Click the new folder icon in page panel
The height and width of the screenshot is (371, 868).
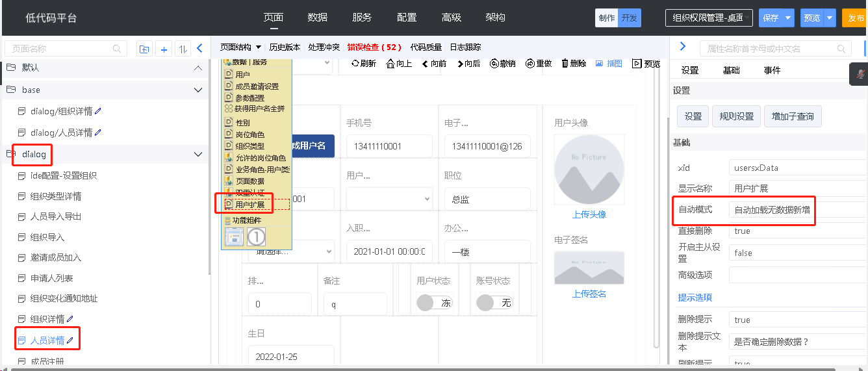(144, 49)
